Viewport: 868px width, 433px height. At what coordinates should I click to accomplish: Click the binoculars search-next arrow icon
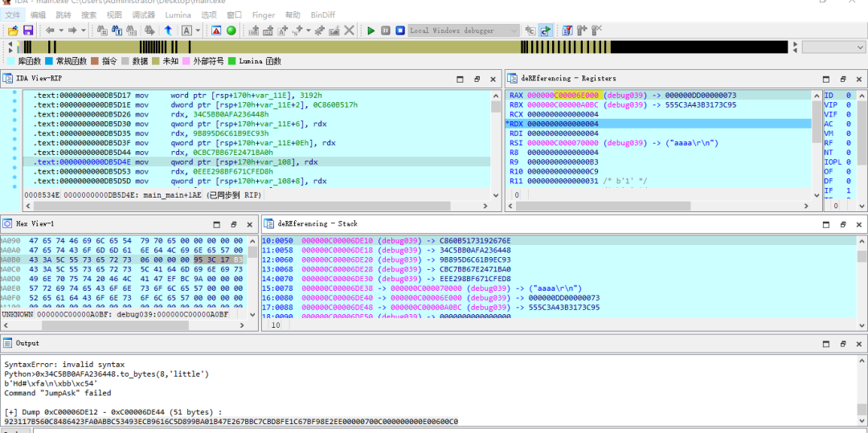click(149, 31)
